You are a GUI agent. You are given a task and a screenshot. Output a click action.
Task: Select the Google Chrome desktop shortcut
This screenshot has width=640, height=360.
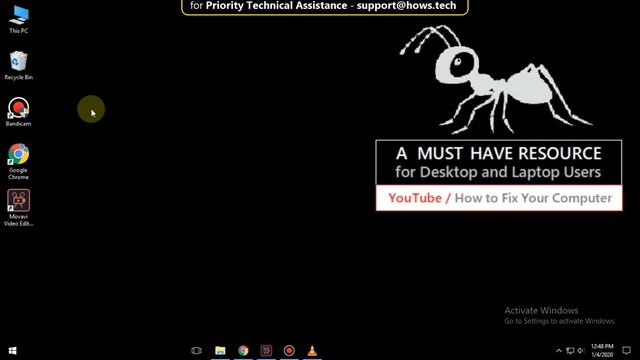click(x=18, y=162)
